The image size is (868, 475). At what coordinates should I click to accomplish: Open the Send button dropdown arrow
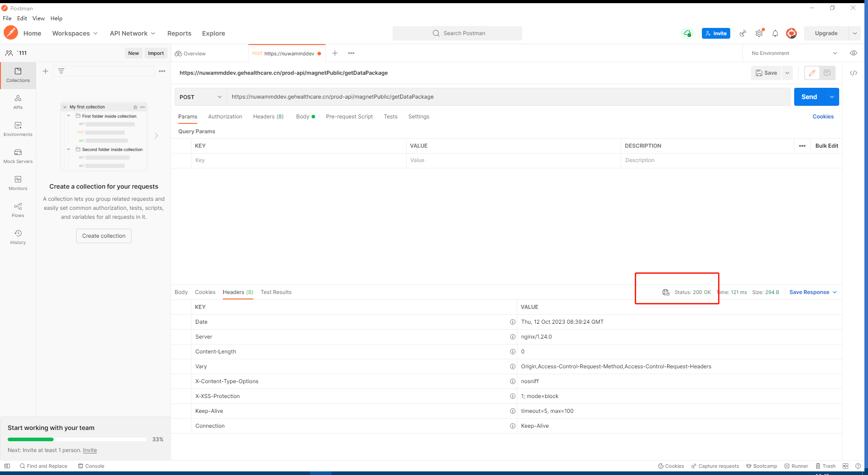click(832, 97)
